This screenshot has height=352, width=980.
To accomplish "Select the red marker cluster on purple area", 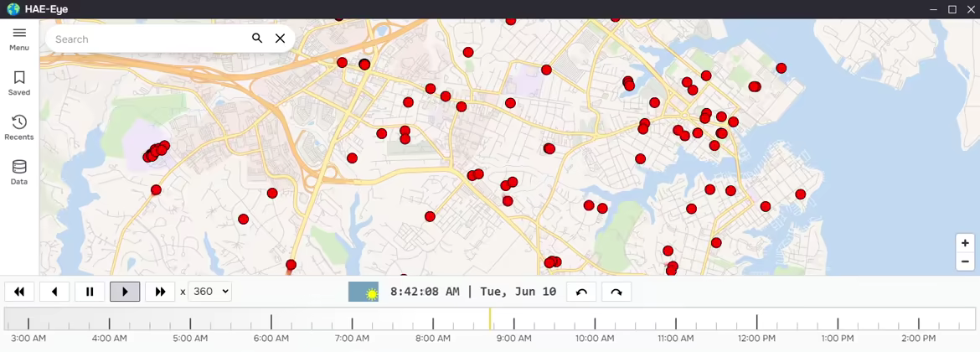I will (x=157, y=152).
